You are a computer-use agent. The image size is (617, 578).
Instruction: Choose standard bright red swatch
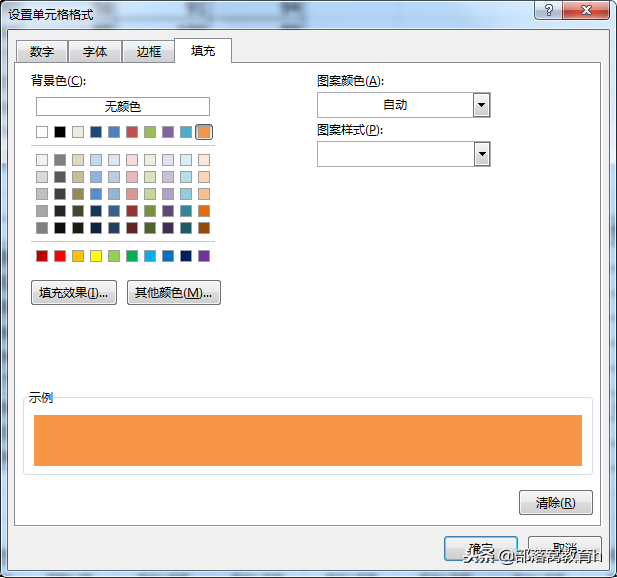(60, 256)
